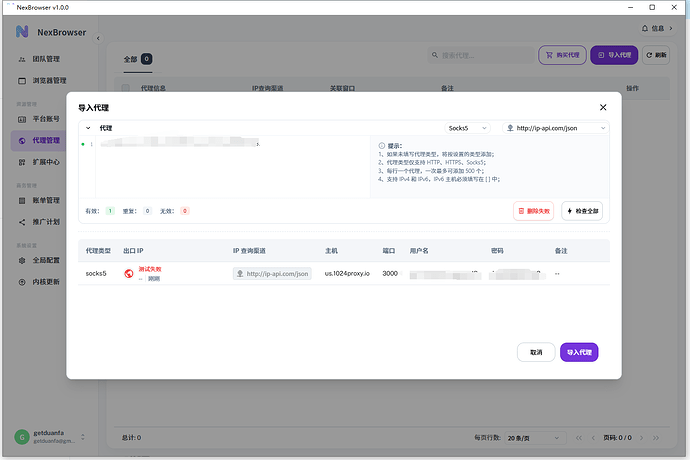Go to previous page arrow
Screen dimensions: 690x460
pyautogui.click(x=593, y=438)
